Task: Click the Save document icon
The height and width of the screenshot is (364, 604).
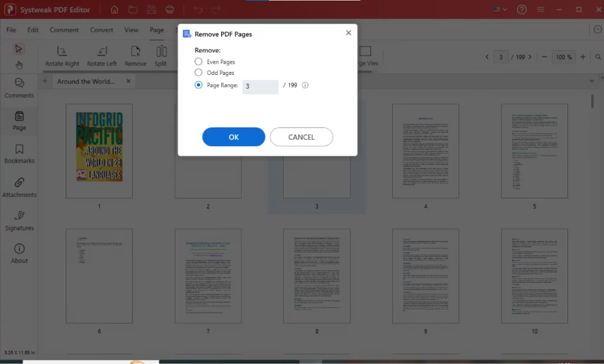Action: point(152,9)
